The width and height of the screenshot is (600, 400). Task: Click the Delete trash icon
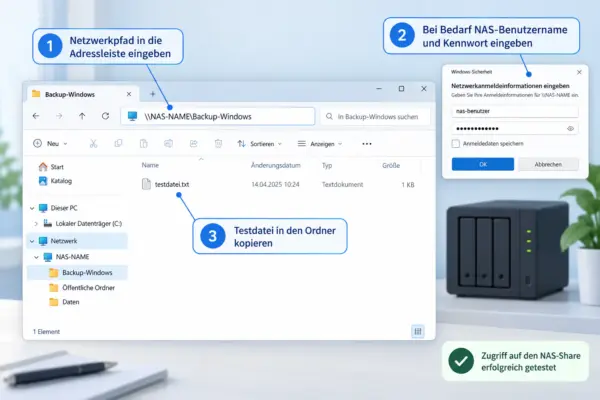(218, 144)
